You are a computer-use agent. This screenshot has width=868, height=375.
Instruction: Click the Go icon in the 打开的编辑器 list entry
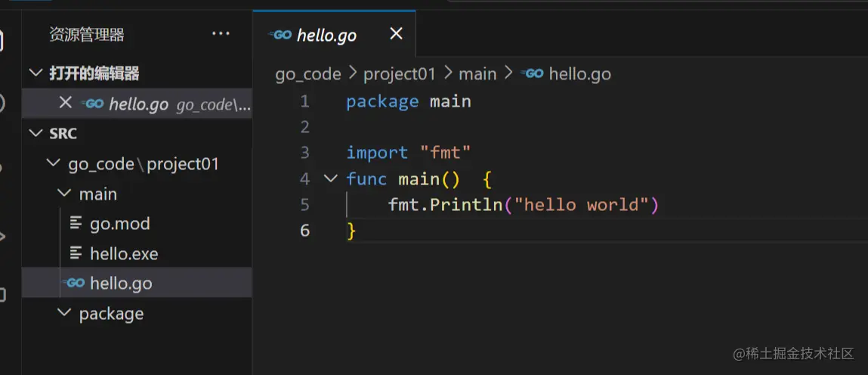93,104
